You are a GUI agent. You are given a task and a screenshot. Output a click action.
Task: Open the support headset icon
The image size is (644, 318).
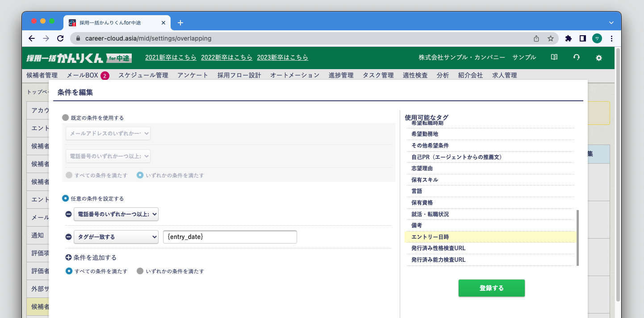coord(577,58)
